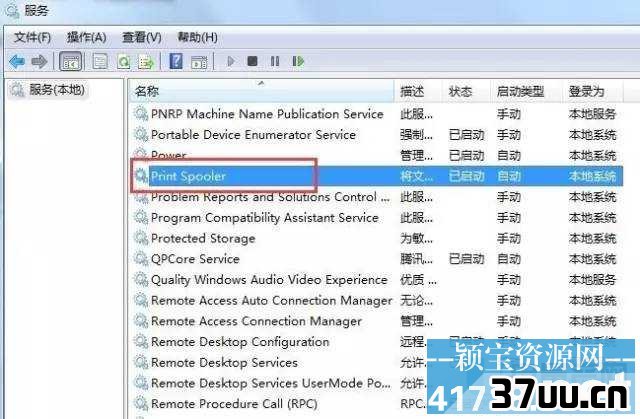This screenshot has width=640, height=419.
Task: Click the Start Service play icon
Action: point(231,61)
